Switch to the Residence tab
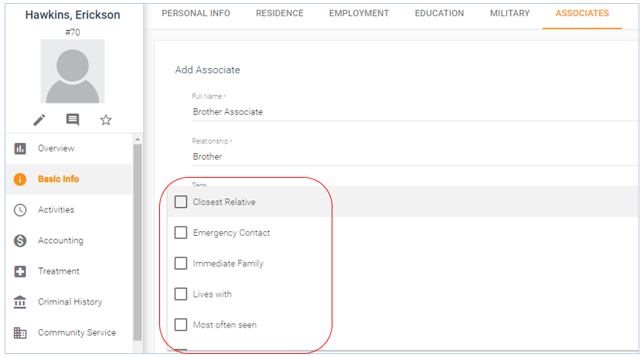The height and width of the screenshot is (357, 644). point(279,14)
